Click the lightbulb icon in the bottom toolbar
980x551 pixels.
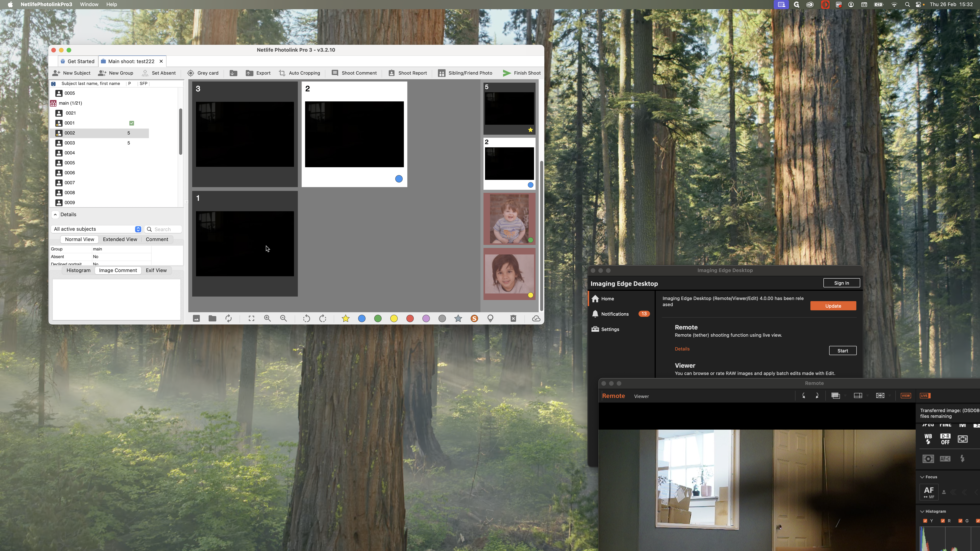[490, 319]
